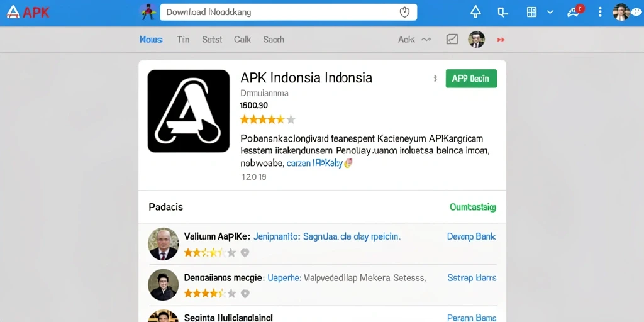Open the Sstrap Harrs link
Screen dimensions: 644x322
[472, 278]
